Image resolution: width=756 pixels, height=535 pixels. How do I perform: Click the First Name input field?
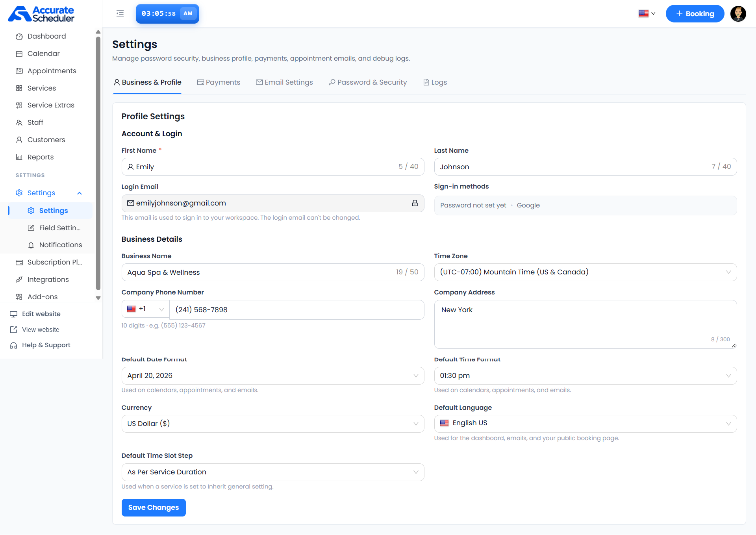click(272, 167)
